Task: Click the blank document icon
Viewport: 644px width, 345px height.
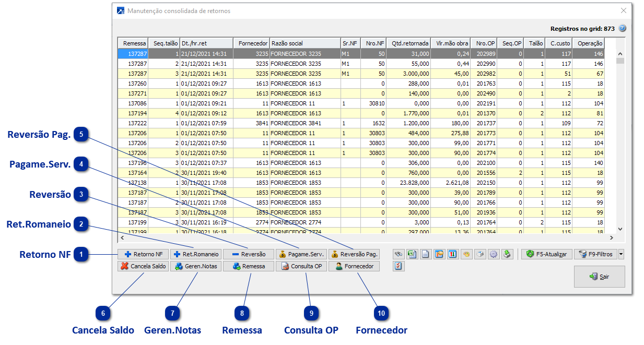Action: coord(426,255)
